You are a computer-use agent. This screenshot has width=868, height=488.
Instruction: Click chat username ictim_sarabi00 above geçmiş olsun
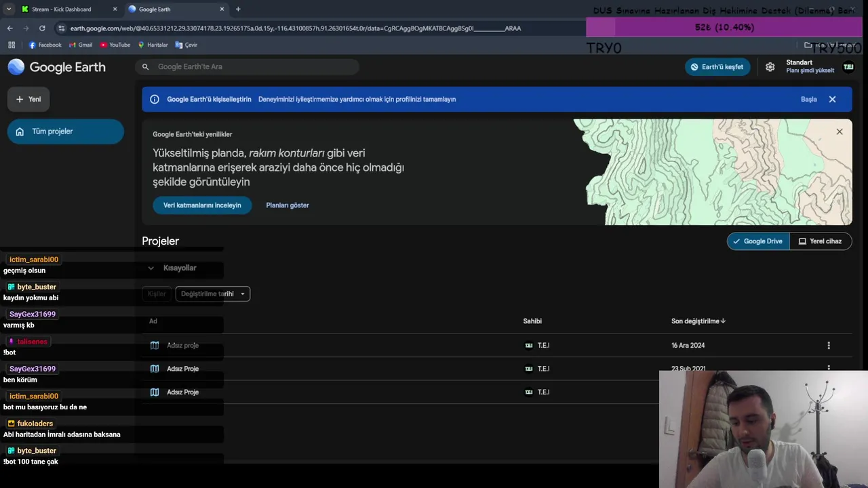pos(34,260)
